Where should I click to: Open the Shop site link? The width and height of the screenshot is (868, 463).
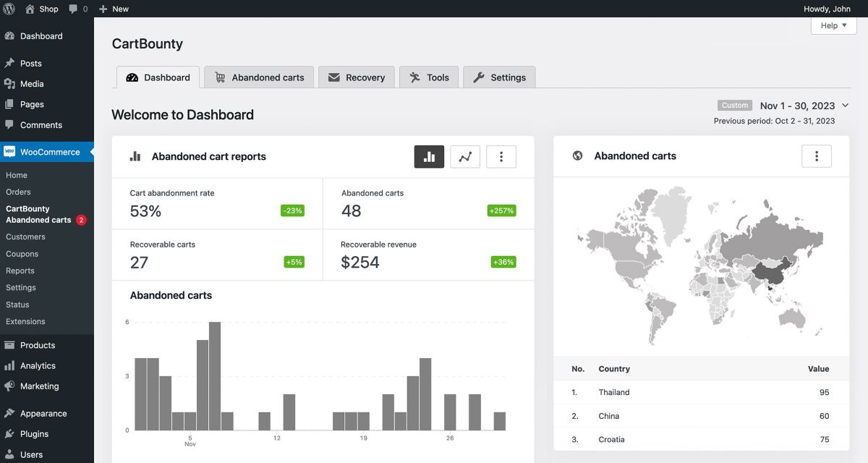(x=41, y=9)
